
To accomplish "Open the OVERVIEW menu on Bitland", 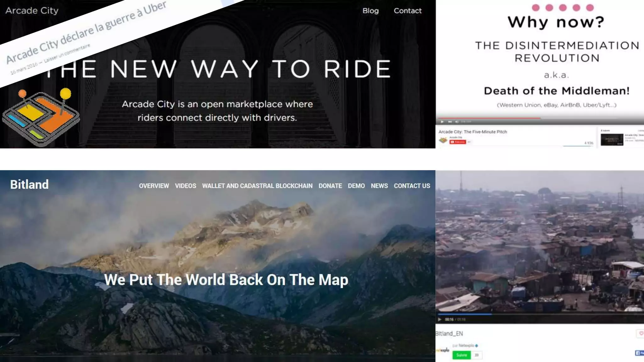I will 154,186.
